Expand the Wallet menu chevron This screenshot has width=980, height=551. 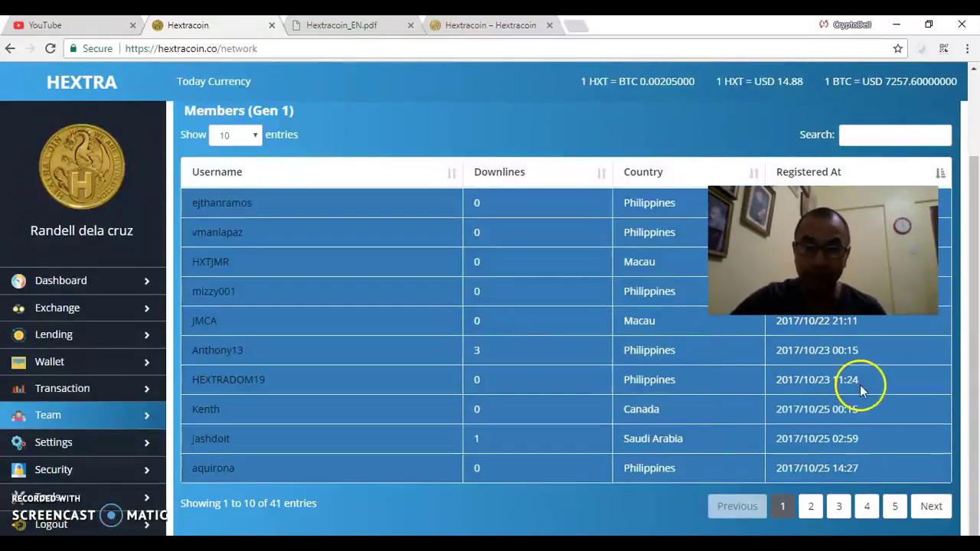146,362
